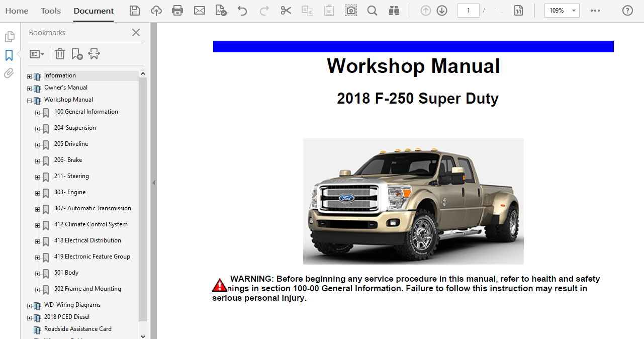Open the Help question mark button
Image resolution: width=644 pixels, height=339 pixels.
tap(626, 10)
